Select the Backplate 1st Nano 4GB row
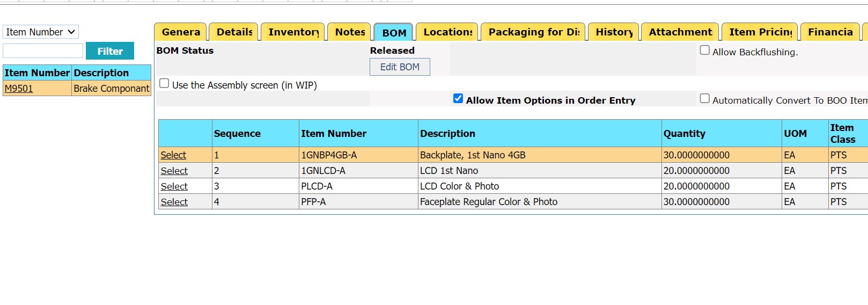868x305 pixels. pos(173,155)
